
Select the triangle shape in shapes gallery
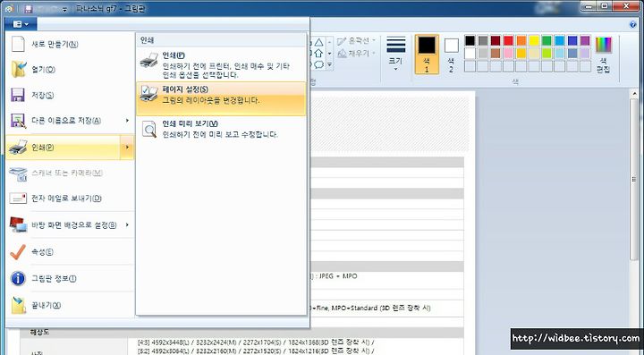[x=318, y=42]
